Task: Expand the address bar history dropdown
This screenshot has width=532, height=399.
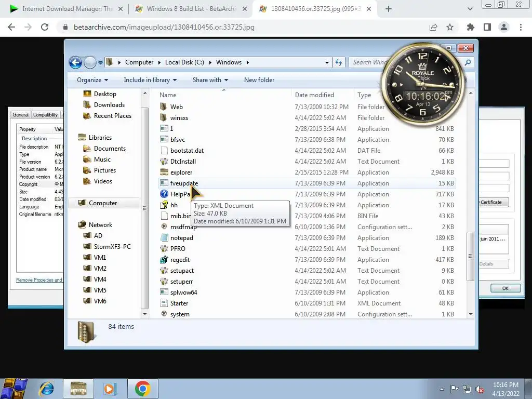Action: 327,62
